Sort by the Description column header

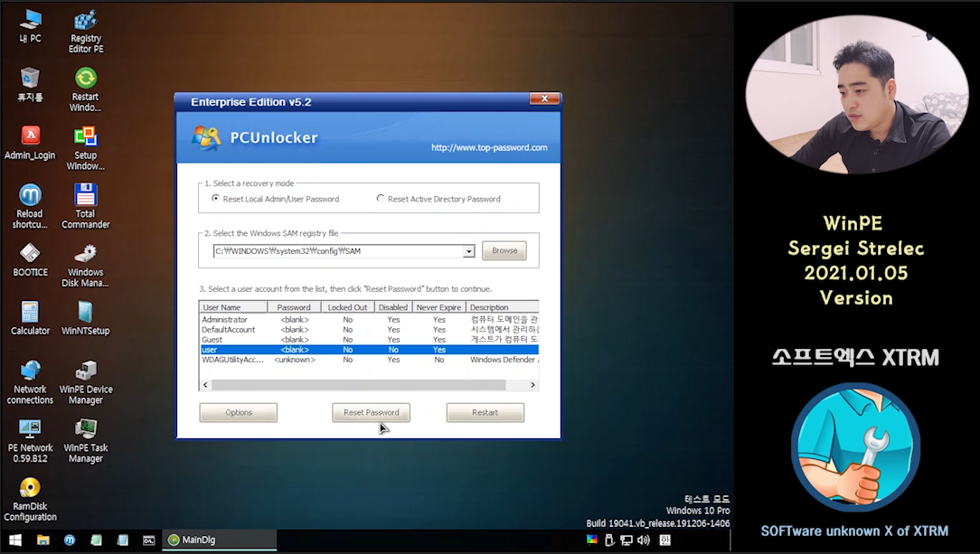503,307
